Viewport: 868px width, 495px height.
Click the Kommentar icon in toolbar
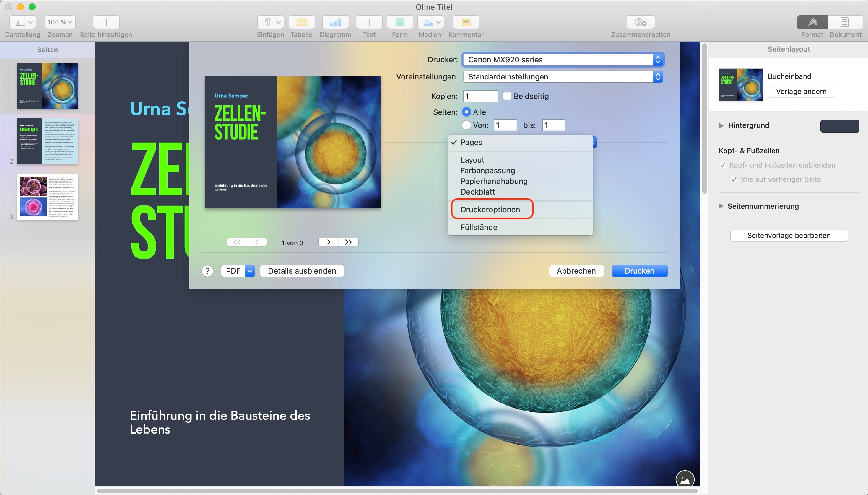click(x=466, y=22)
